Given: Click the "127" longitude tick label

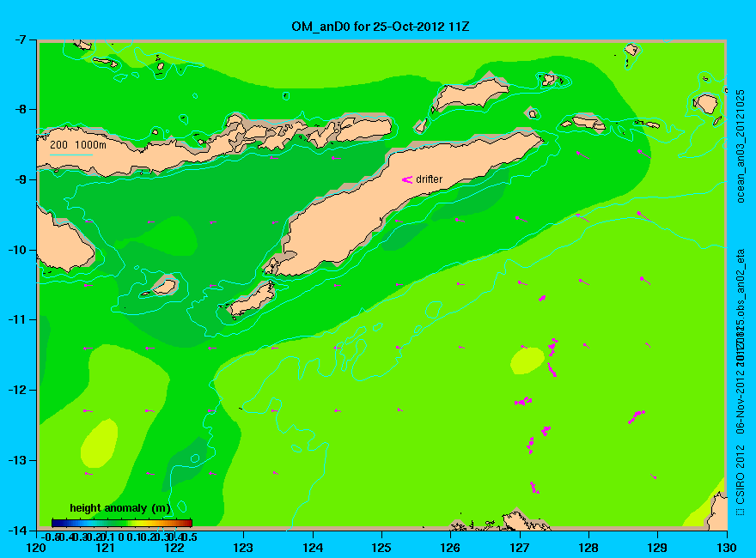Looking at the screenshot, I should (x=520, y=548).
